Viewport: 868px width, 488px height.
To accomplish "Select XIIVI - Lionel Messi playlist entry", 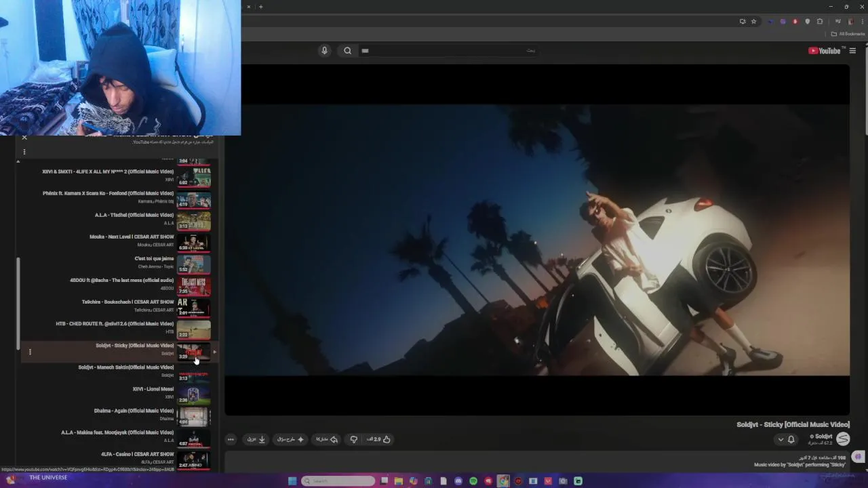I will click(153, 389).
